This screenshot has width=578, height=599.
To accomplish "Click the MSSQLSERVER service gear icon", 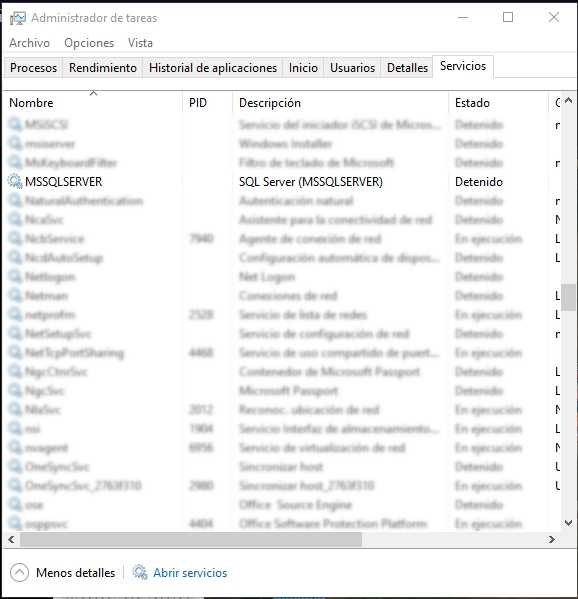I will [x=15, y=181].
